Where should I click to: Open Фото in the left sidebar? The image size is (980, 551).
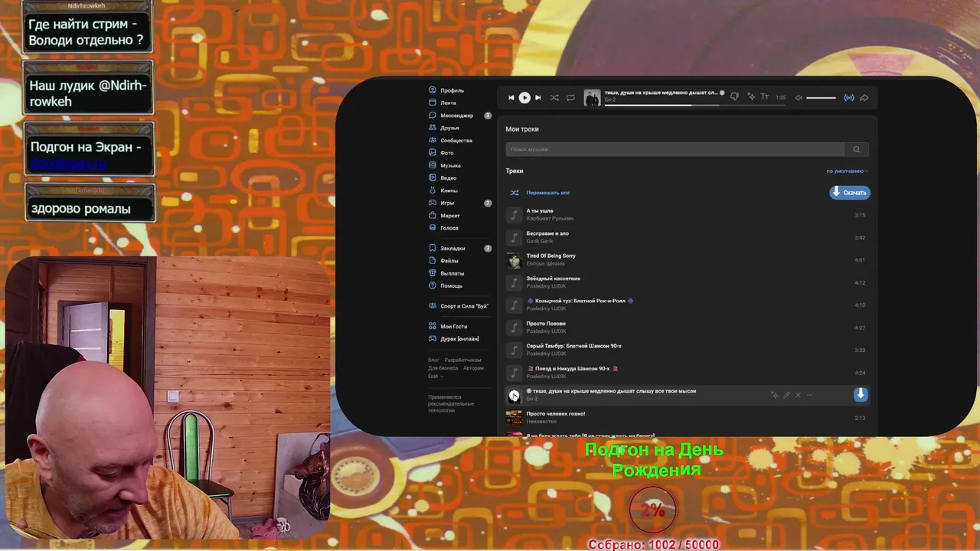(442, 153)
